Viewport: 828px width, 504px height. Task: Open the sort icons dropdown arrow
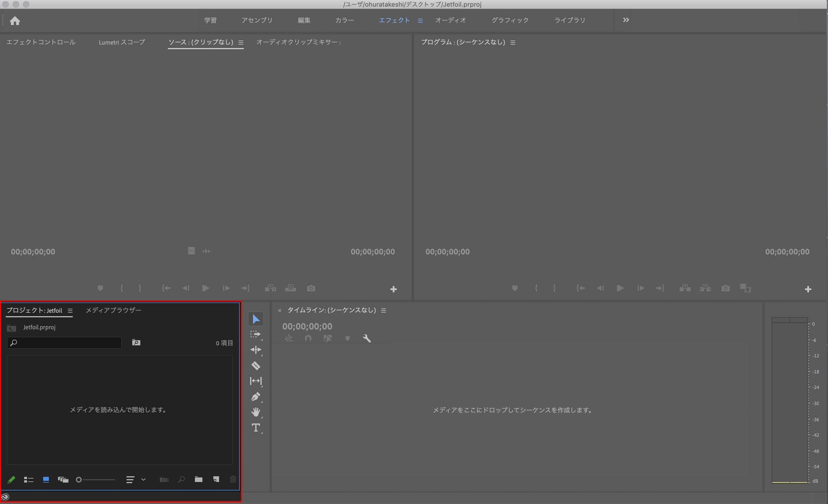click(143, 480)
